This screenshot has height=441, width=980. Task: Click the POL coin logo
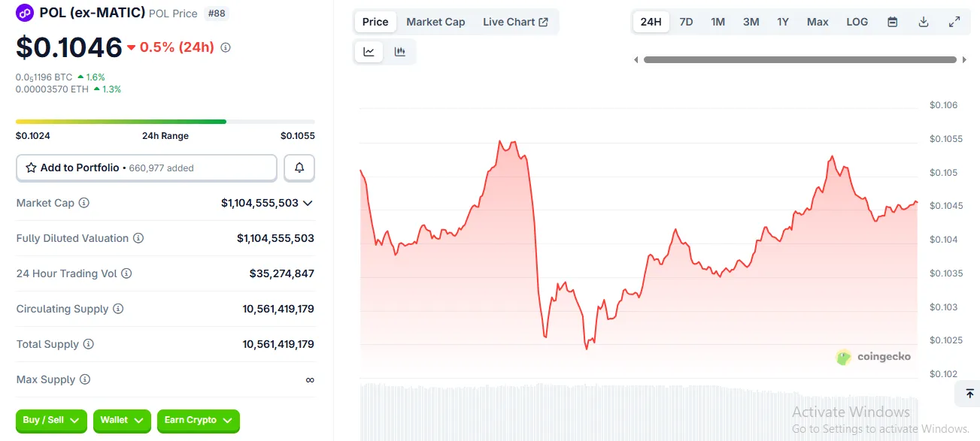click(x=25, y=13)
